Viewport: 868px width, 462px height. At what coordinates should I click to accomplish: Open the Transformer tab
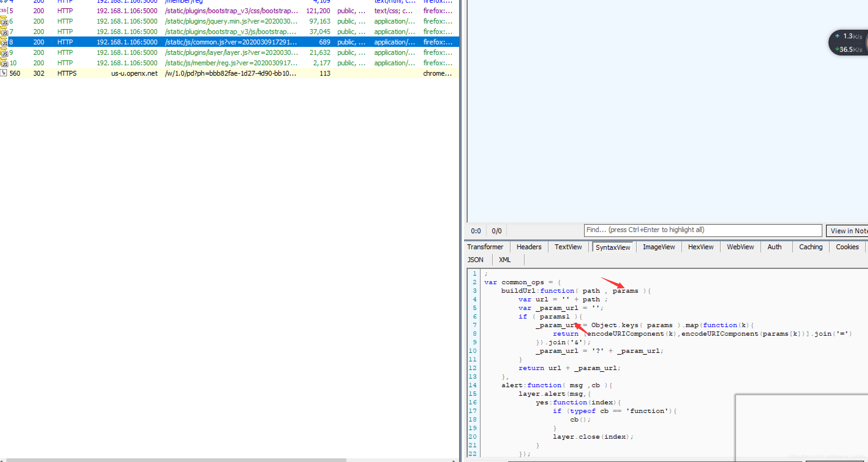pyautogui.click(x=485, y=247)
